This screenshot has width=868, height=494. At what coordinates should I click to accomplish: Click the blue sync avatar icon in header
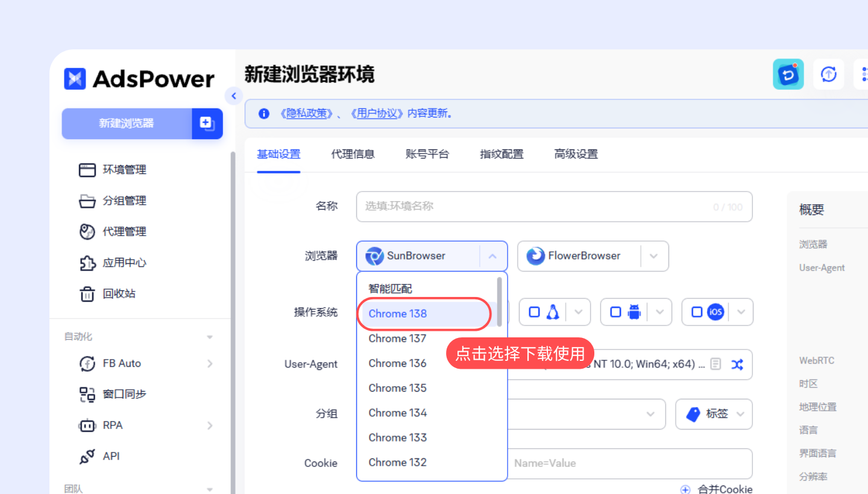click(x=788, y=74)
